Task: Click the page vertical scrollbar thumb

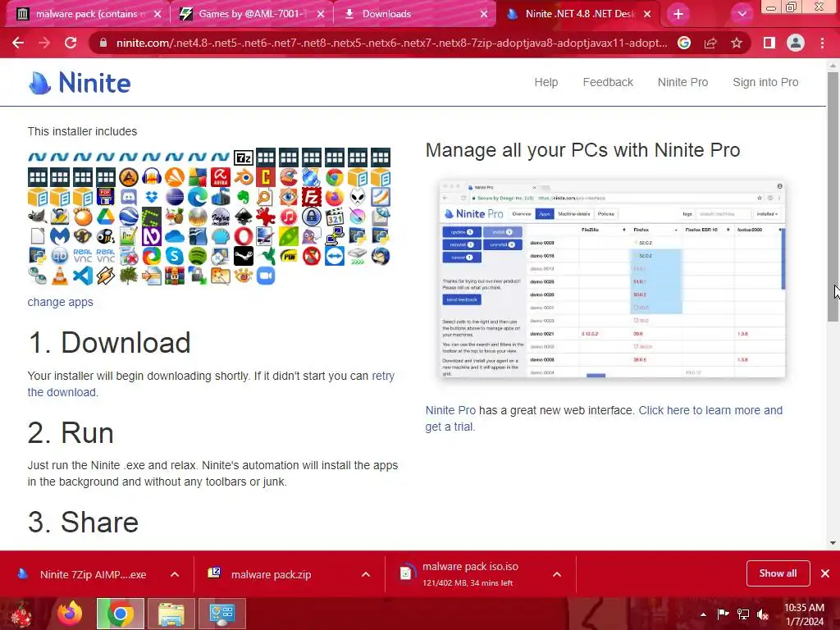Action: tap(833, 196)
